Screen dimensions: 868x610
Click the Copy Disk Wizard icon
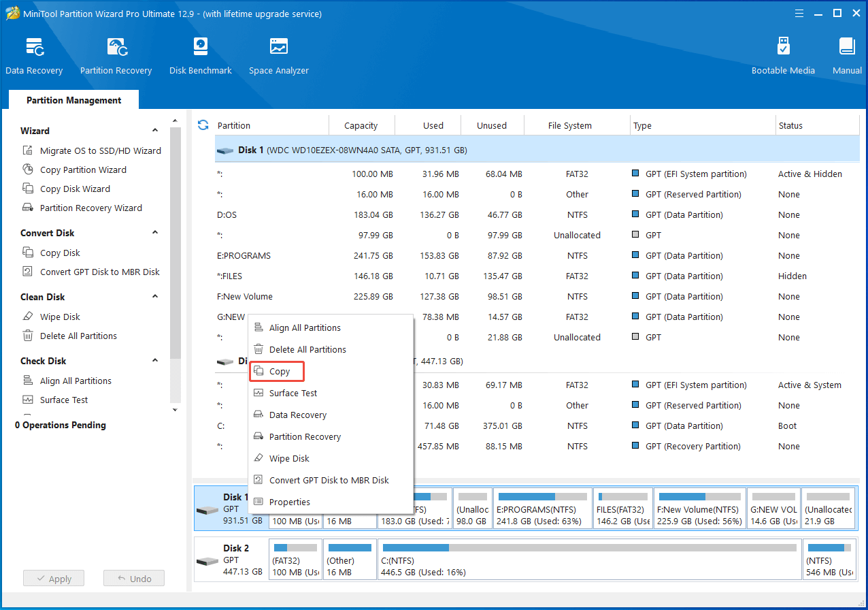click(x=28, y=189)
